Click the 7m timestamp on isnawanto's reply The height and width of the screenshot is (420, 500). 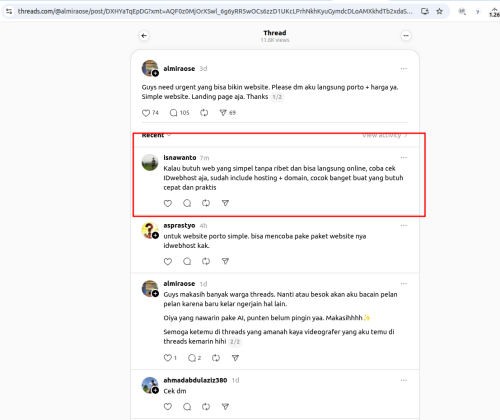(204, 158)
